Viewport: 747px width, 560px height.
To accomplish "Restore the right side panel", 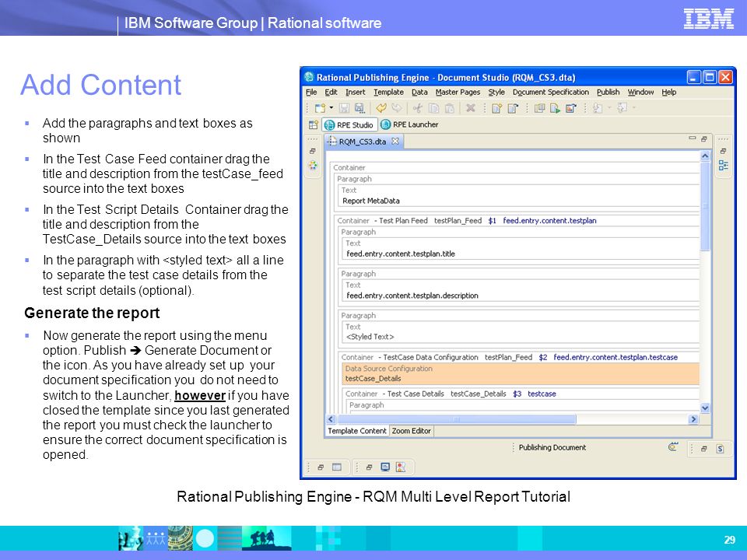I will click(x=723, y=151).
